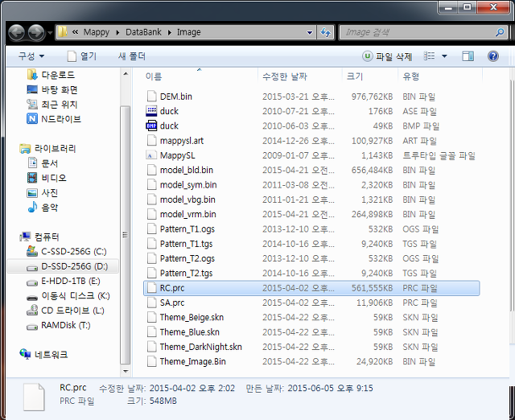Viewport: 515px width, 420px height.
Task: Select the Pattern_T2.tgs file
Action: click(311, 274)
